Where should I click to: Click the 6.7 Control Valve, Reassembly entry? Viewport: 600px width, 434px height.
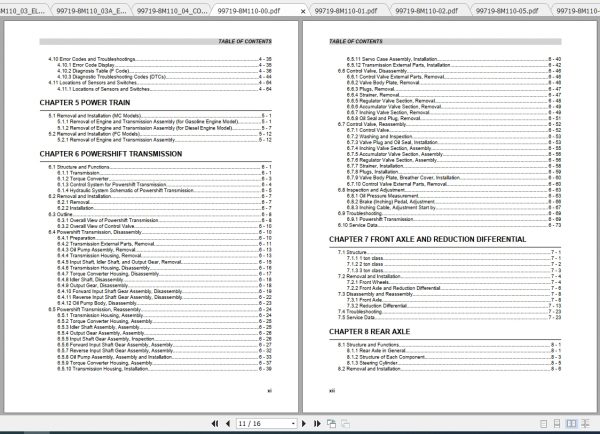point(449,124)
